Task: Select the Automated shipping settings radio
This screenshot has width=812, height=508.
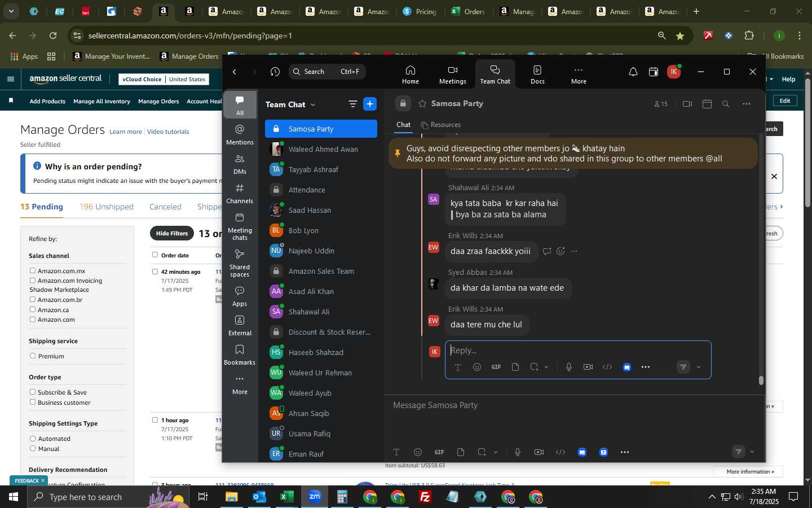Action: [33, 439]
